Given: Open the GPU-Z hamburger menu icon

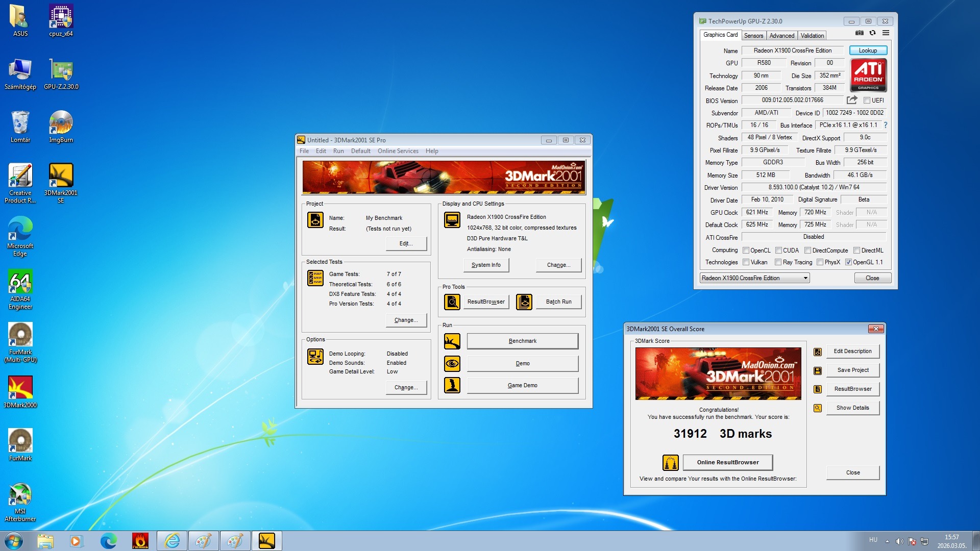Looking at the screenshot, I should click(886, 33).
